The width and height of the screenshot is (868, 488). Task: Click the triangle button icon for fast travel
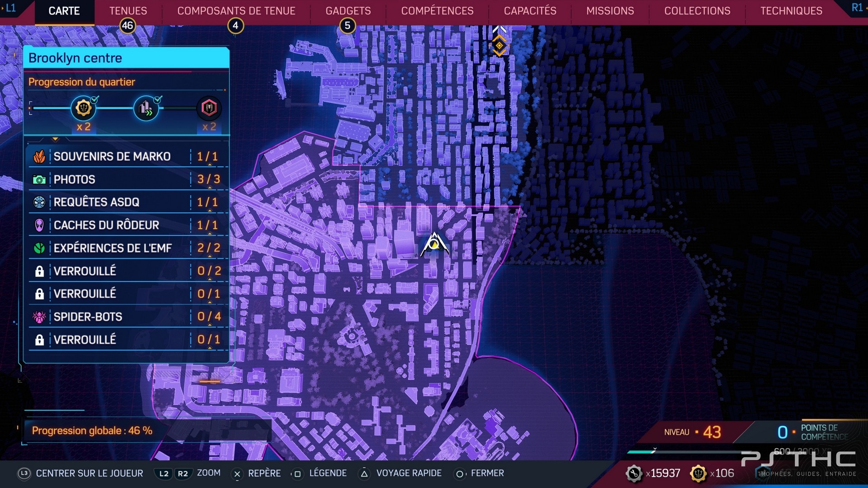[364, 474]
